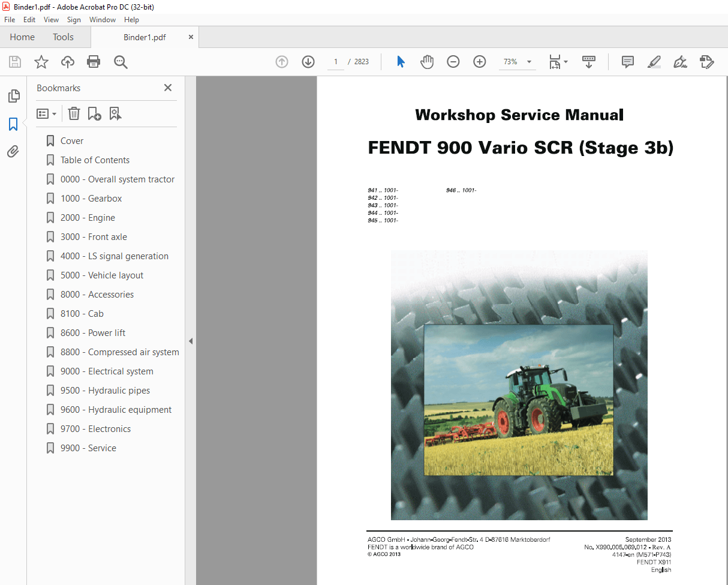The height and width of the screenshot is (585, 728).
Task: Open the Edit PDF tool
Action: tap(707, 62)
